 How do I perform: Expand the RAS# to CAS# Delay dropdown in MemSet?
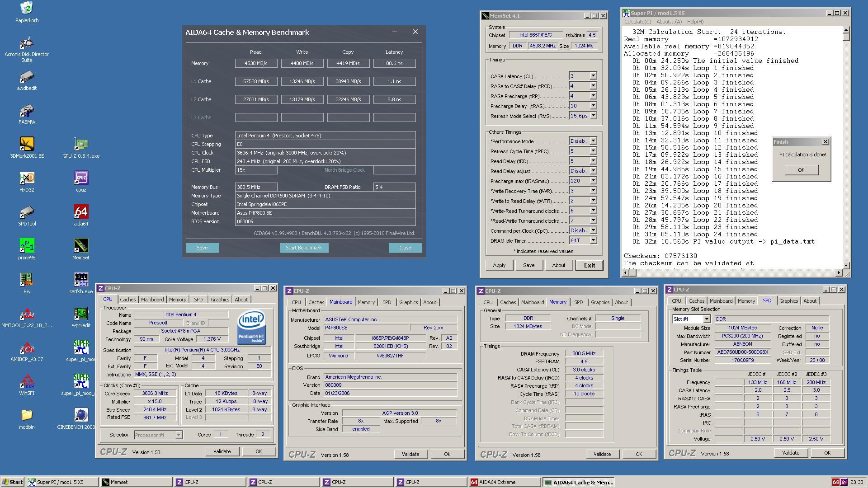coord(593,86)
